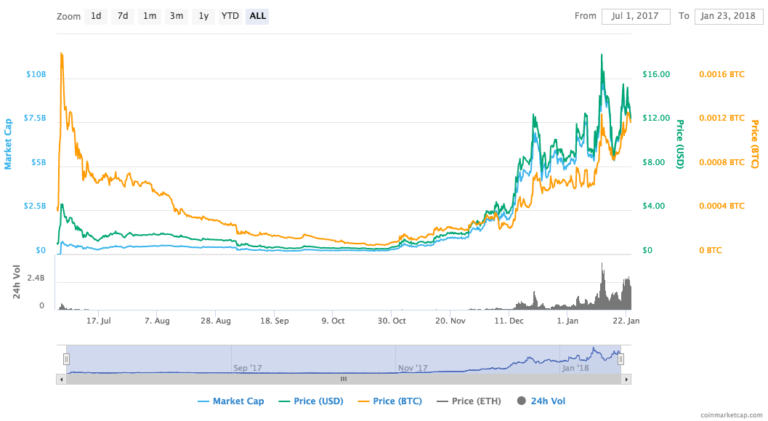Click the right navigator range handle
Image resolution: width=768 pixels, height=421 pixels.
621,358
